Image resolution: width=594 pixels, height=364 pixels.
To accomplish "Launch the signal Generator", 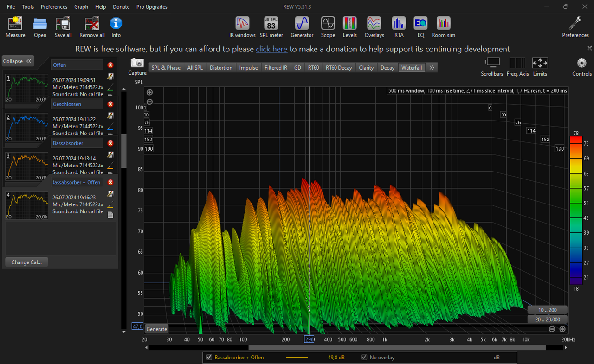I will [x=302, y=23].
